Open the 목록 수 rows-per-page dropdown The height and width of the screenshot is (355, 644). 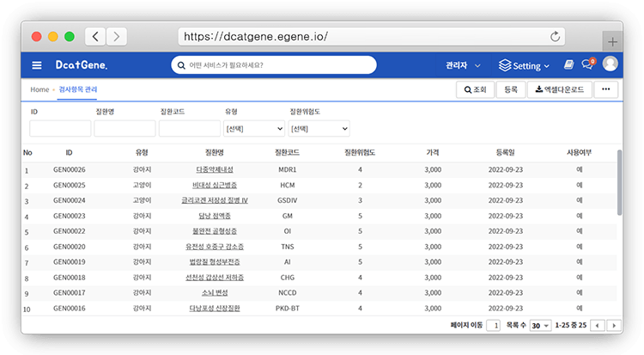(x=540, y=326)
